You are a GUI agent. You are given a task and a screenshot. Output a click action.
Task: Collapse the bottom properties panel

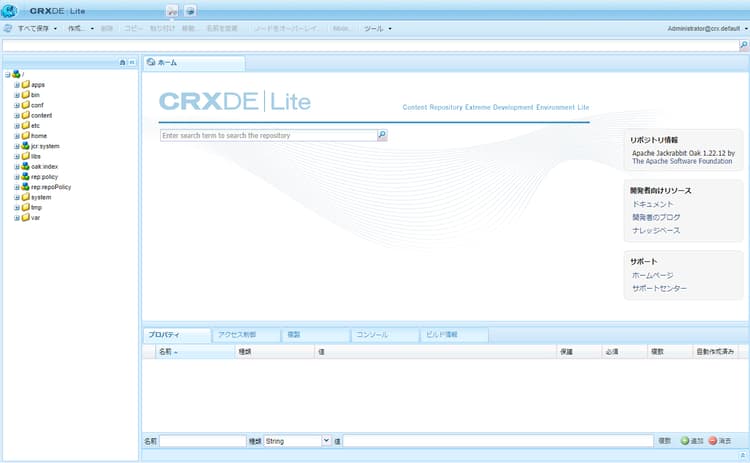click(x=743, y=456)
